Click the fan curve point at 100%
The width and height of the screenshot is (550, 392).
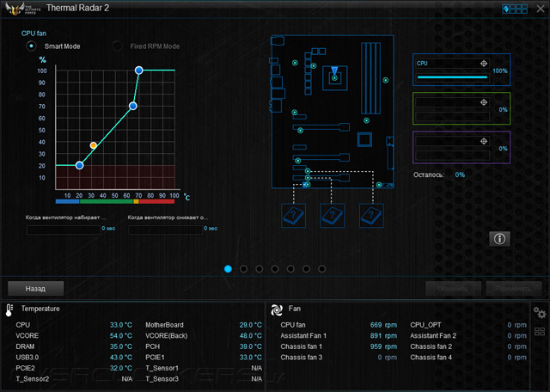[x=139, y=70]
